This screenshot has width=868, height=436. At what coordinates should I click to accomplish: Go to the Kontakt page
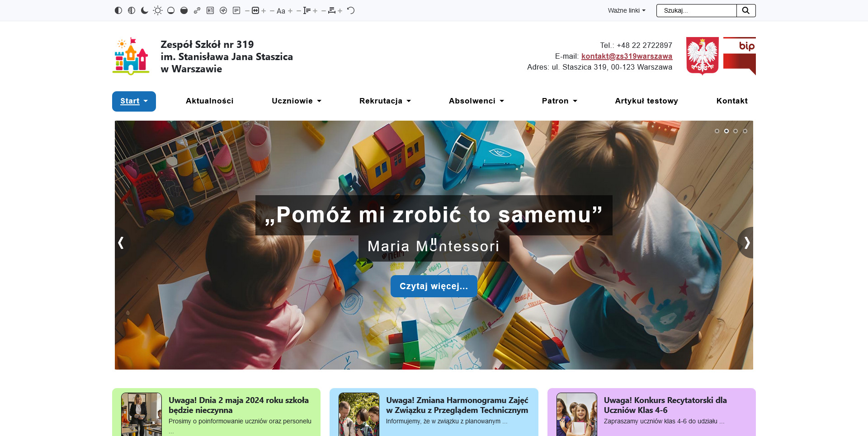731,101
